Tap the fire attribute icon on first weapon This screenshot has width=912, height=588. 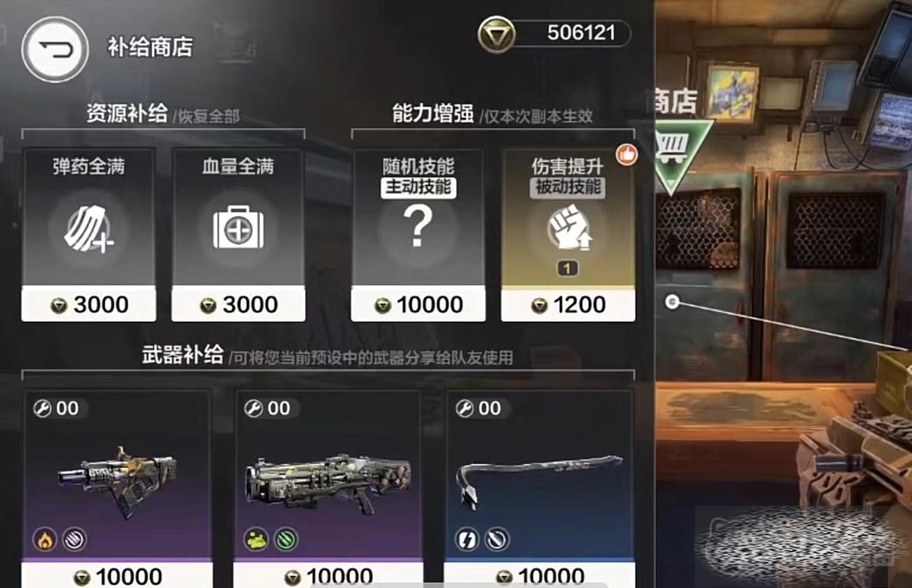point(45,539)
